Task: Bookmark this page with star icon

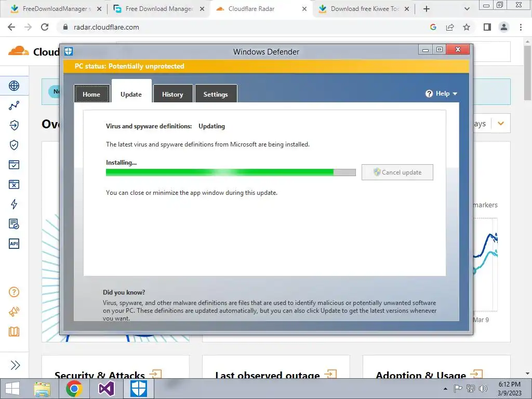Action: 467,27
